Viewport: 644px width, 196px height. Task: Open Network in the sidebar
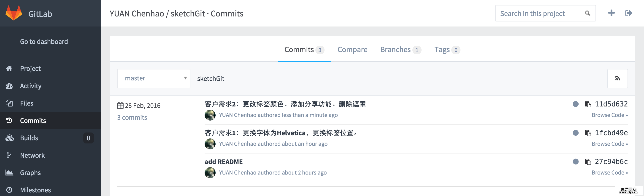(x=32, y=155)
